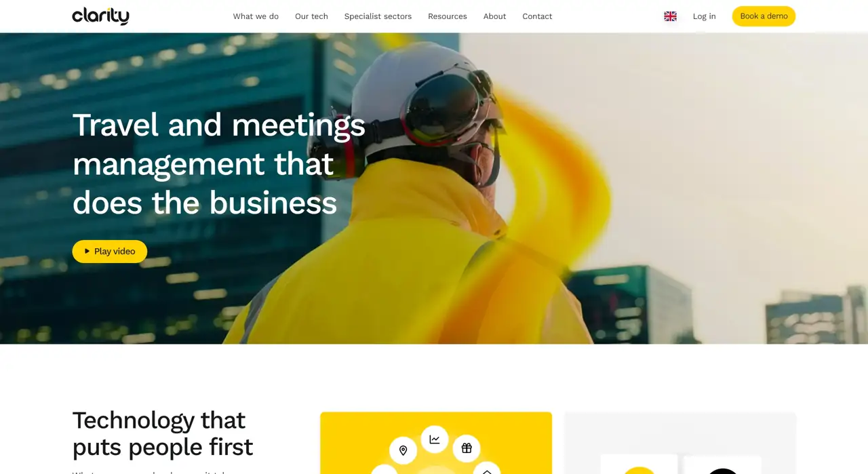The height and width of the screenshot is (474, 868).
Task: Click the Clarity logo
Action: point(100,16)
